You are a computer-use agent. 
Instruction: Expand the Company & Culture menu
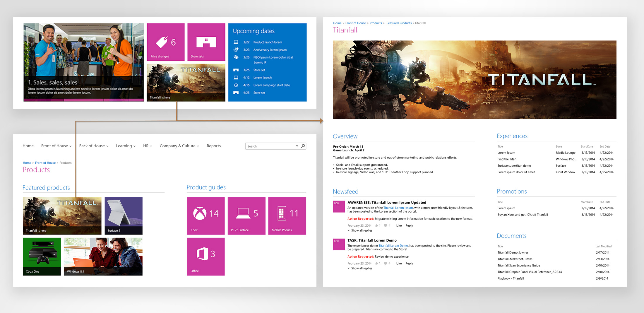(x=179, y=146)
